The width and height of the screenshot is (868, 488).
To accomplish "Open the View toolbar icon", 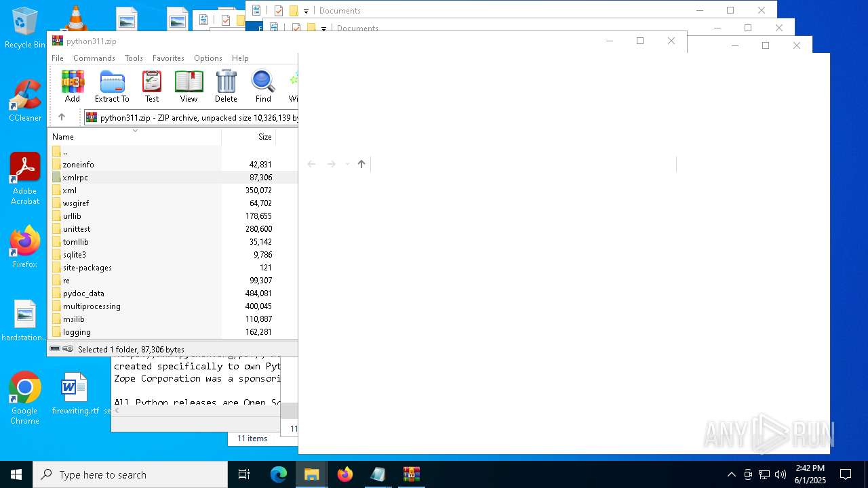I will tap(189, 87).
